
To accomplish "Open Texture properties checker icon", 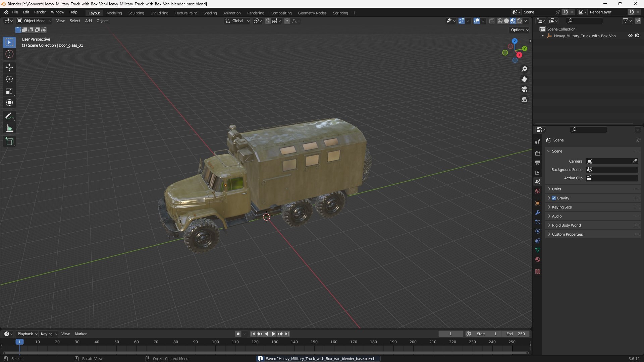I will (x=538, y=271).
